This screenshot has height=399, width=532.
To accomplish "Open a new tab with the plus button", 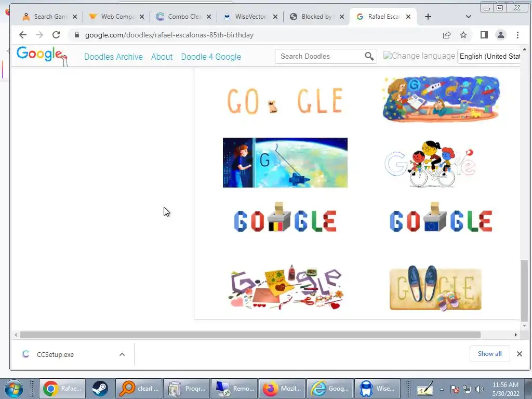I will (x=428, y=17).
